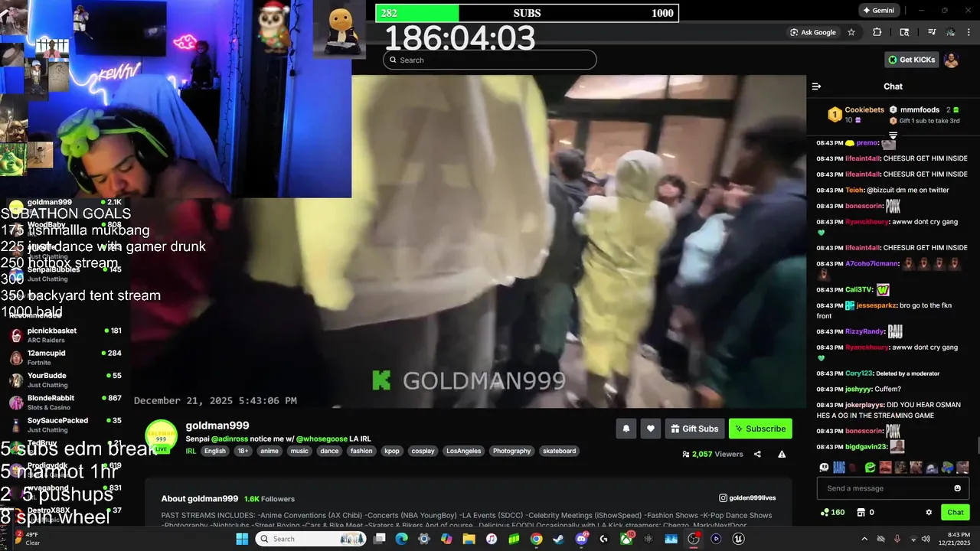The image size is (980, 551).
Task: Click the Gift Subs button
Action: (694, 429)
